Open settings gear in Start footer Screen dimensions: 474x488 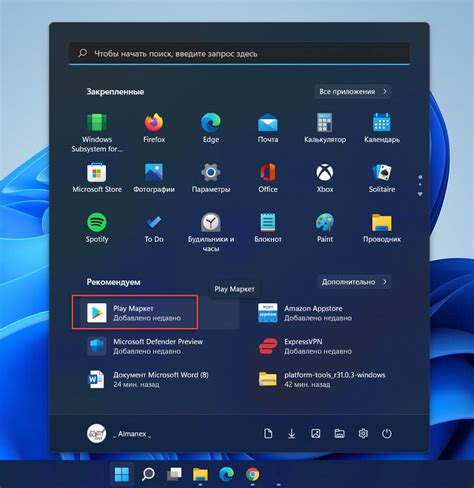[x=363, y=433]
